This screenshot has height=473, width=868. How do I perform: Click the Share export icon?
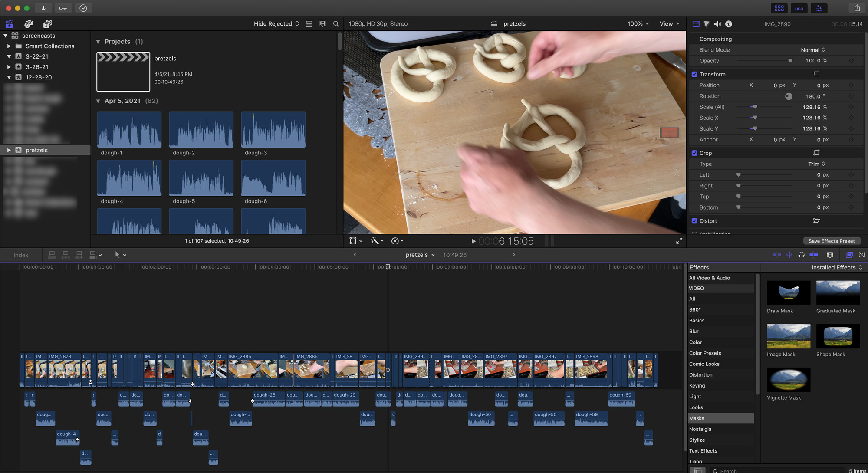point(857,8)
